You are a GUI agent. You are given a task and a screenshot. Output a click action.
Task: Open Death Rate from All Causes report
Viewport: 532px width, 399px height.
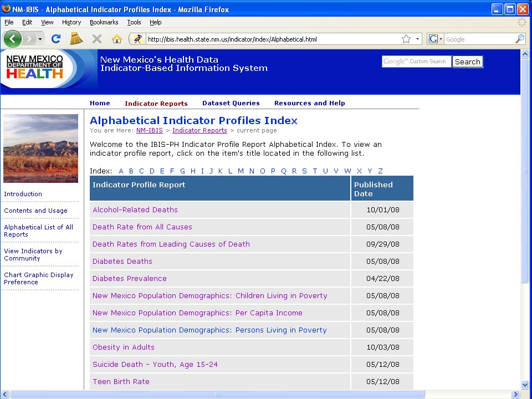pos(142,227)
